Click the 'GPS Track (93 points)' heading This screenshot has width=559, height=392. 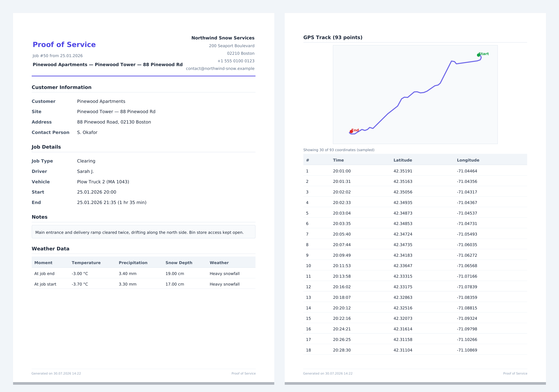(333, 37)
